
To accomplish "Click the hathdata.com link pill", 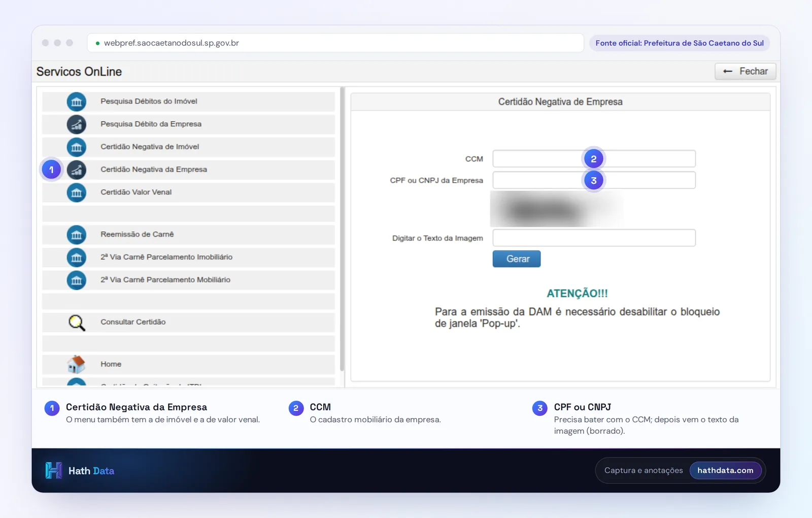I will (725, 470).
